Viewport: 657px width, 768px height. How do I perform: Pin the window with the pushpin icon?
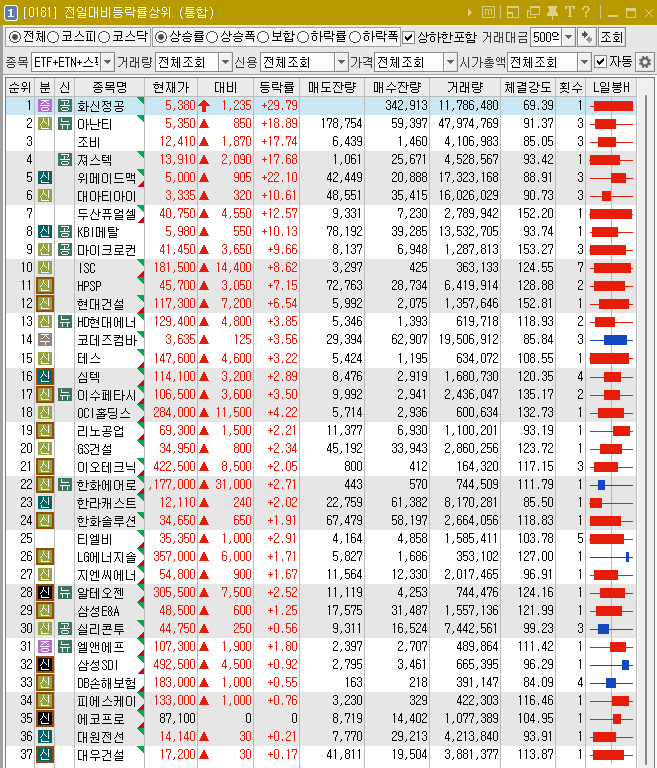[552, 12]
